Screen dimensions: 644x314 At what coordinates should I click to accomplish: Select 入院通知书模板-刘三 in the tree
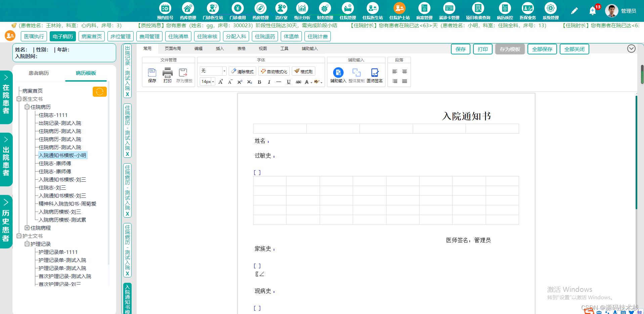(x=62, y=179)
